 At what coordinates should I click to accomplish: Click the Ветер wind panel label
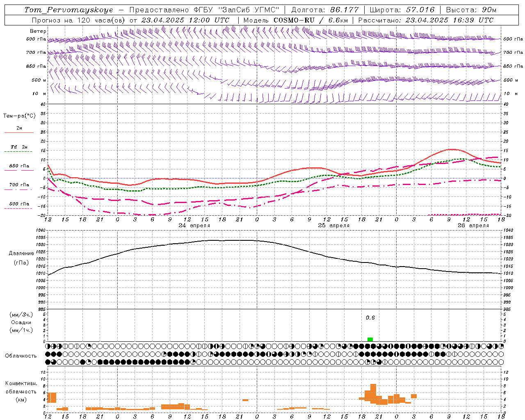38,31
